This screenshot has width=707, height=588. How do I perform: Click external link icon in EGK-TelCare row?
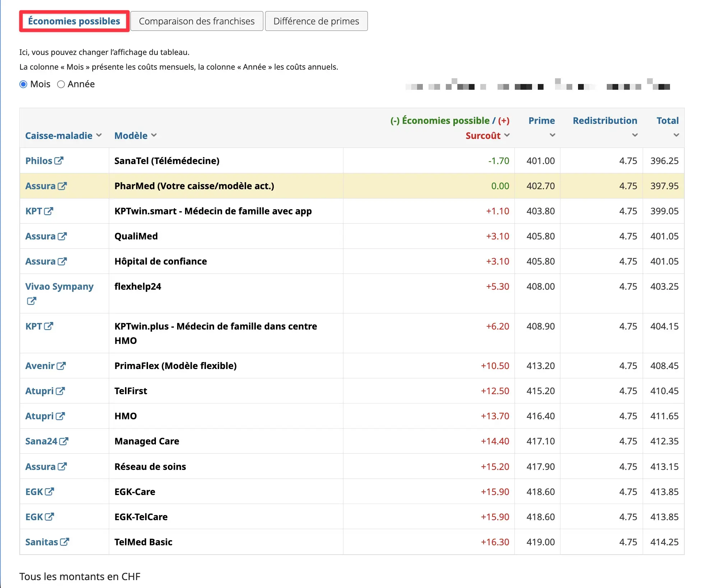pos(49,517)
